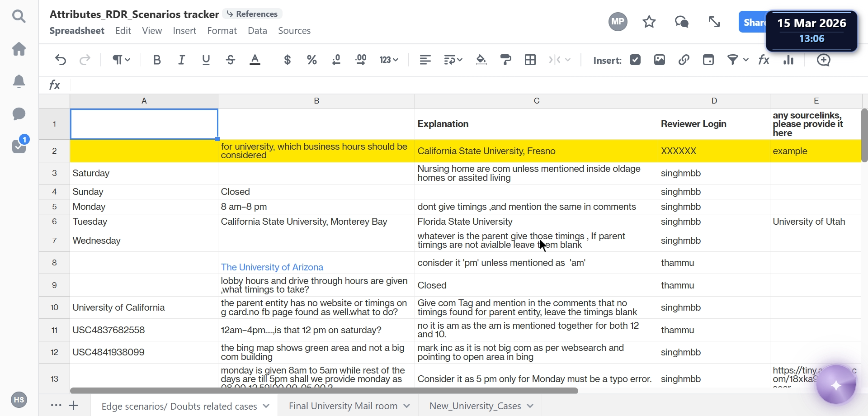Apply strikethrough formatting
868x416 pixels.
pyautogui.click(x=231, y=60)
